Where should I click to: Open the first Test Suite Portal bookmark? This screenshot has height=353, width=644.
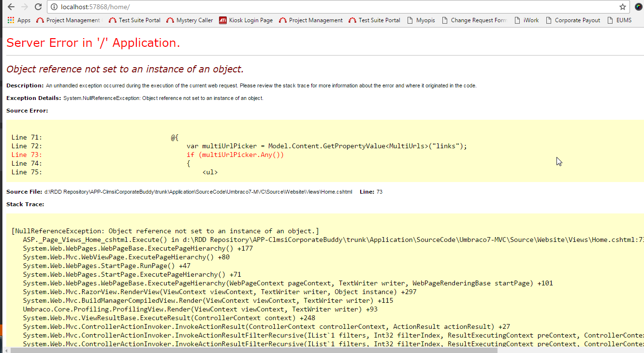(x=134, y=20)
